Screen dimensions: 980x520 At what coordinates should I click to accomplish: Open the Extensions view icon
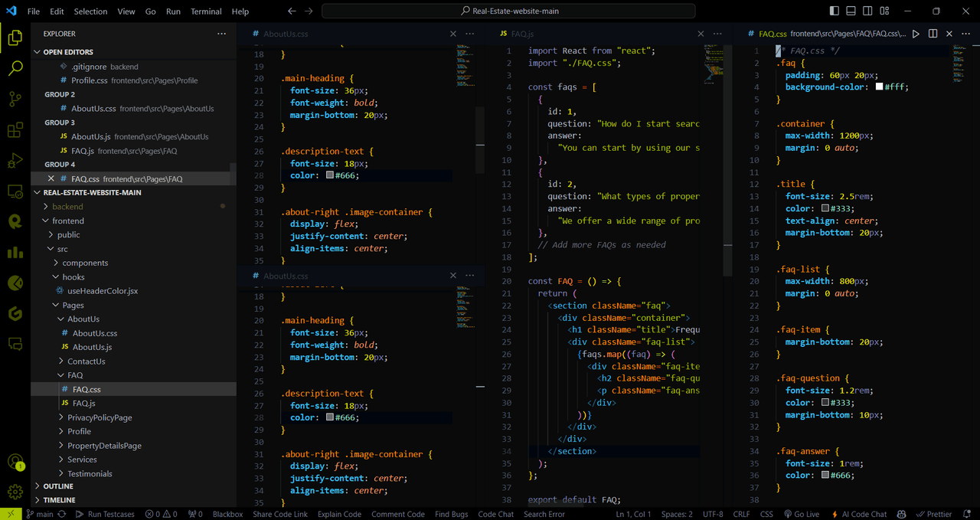[15, 130]
